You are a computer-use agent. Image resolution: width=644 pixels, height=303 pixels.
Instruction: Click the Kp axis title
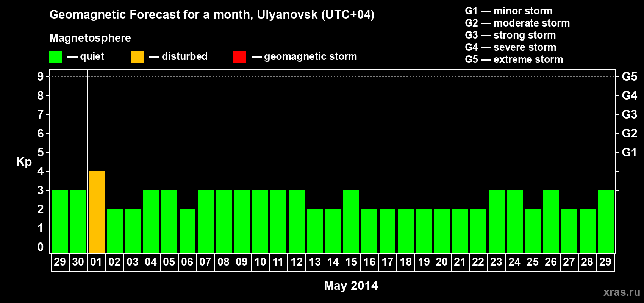(x=24, y=162)
